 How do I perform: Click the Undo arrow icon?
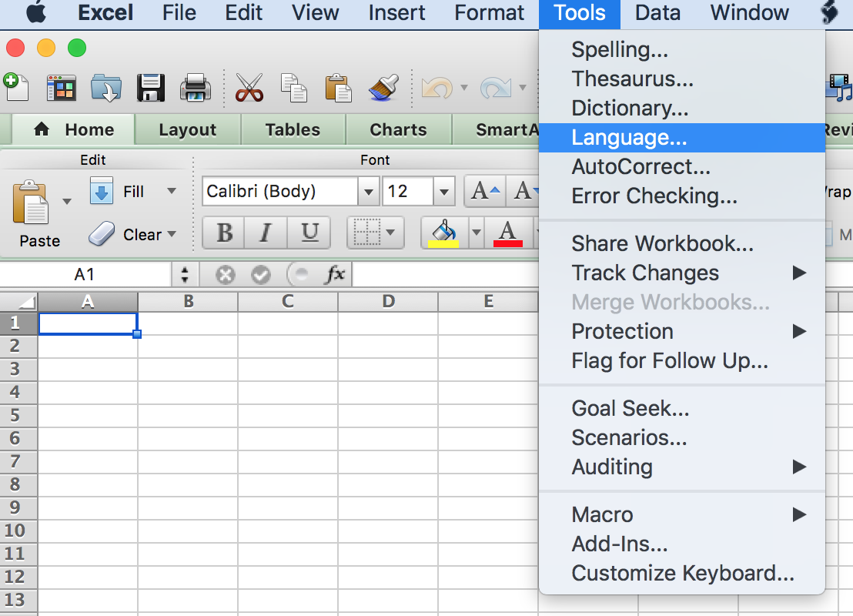(437, 88)
